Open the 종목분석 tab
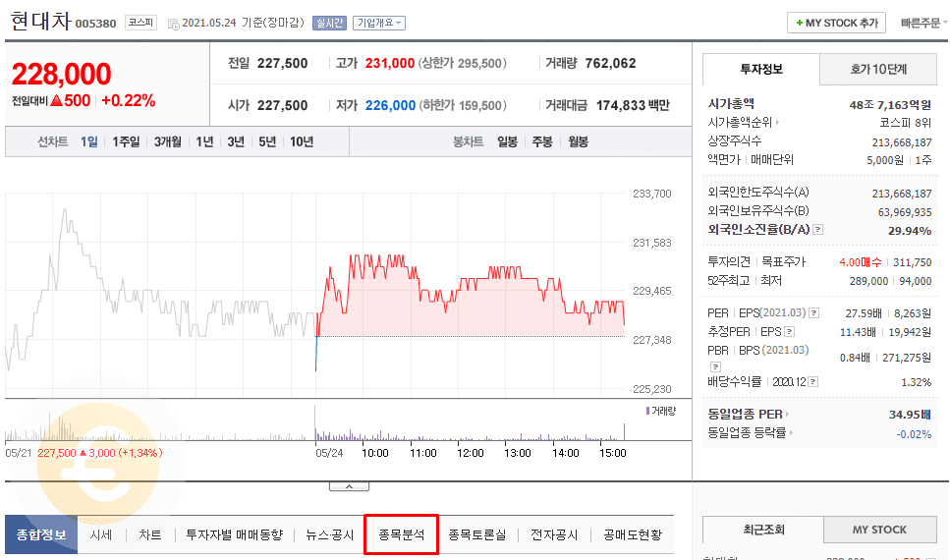 (401, 534)
